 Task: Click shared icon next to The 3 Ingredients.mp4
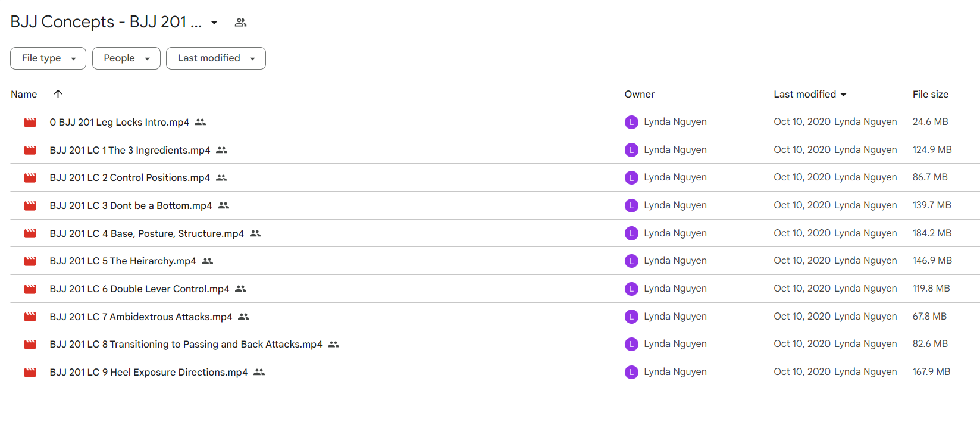pyautogui.click(x=222, y=150)
